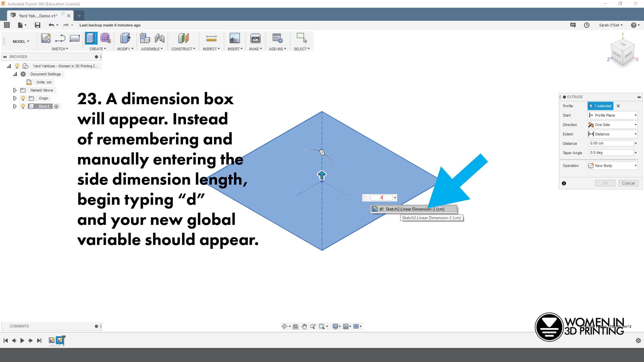
Task: Clear the Profile selection with X
Action: (x=618, y=106)
